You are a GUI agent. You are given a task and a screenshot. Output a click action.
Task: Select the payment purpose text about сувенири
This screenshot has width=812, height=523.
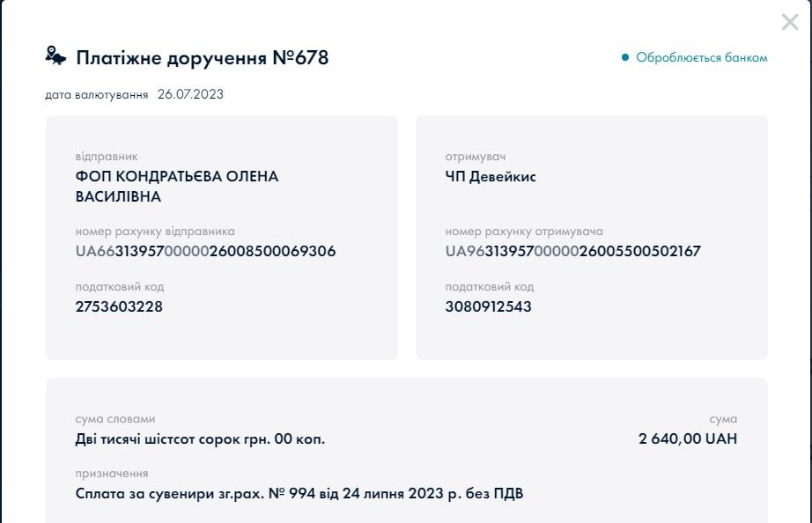tap(299, 493)
